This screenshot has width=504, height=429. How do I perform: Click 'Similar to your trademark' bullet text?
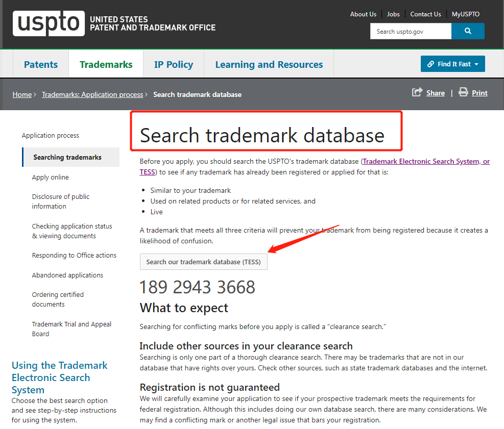point(190,190)
